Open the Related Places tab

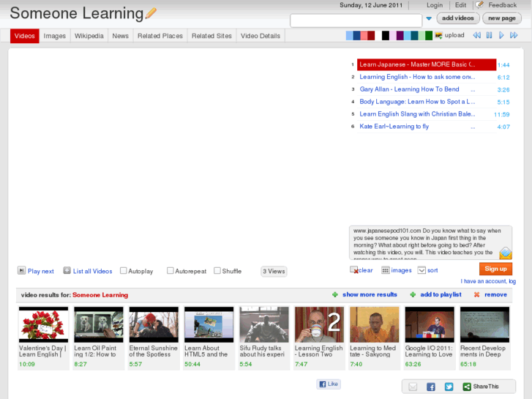(x=160, y=36)
